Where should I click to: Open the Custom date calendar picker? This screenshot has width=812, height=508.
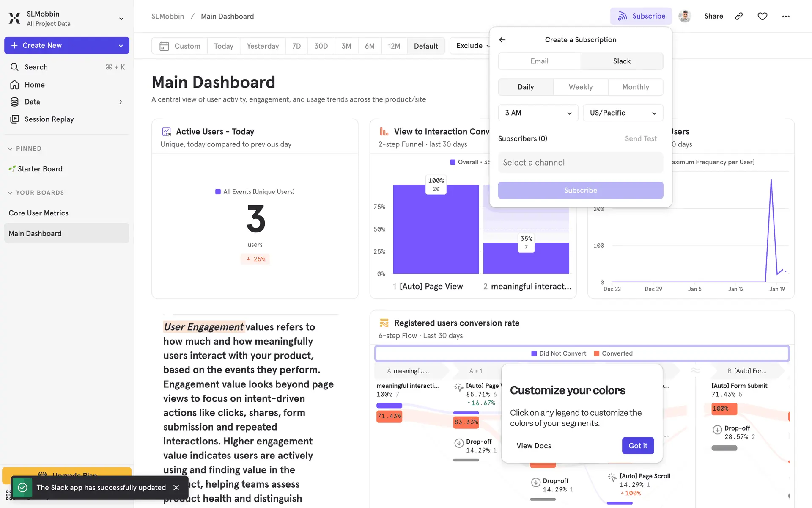pyautogui.click(x=180, y=46)
